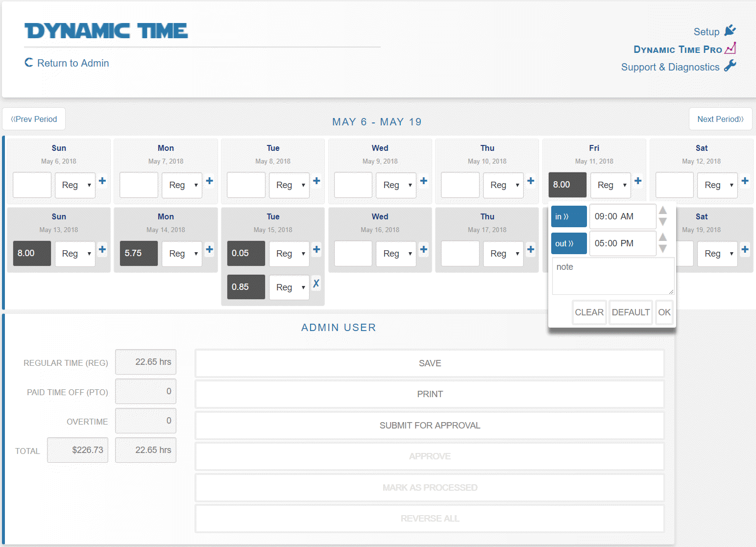
Task: Click CLEAR in the time popup
Action: [x=589, y=312]
